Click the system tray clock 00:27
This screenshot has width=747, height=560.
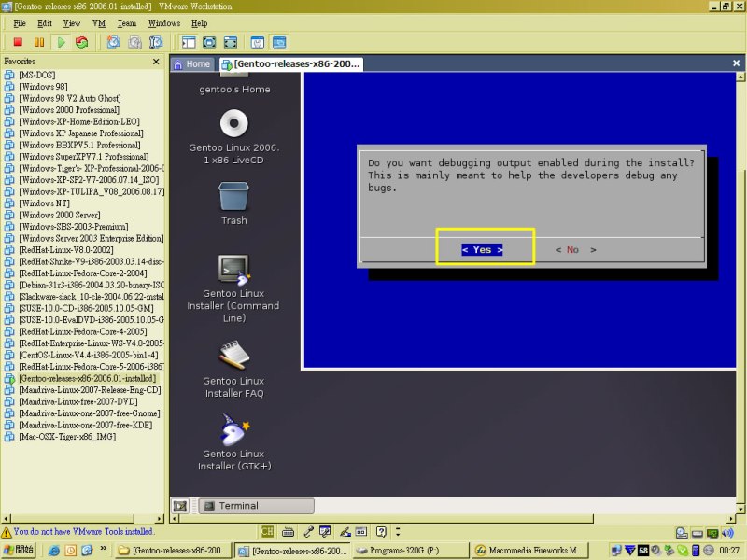pos(729,551)
